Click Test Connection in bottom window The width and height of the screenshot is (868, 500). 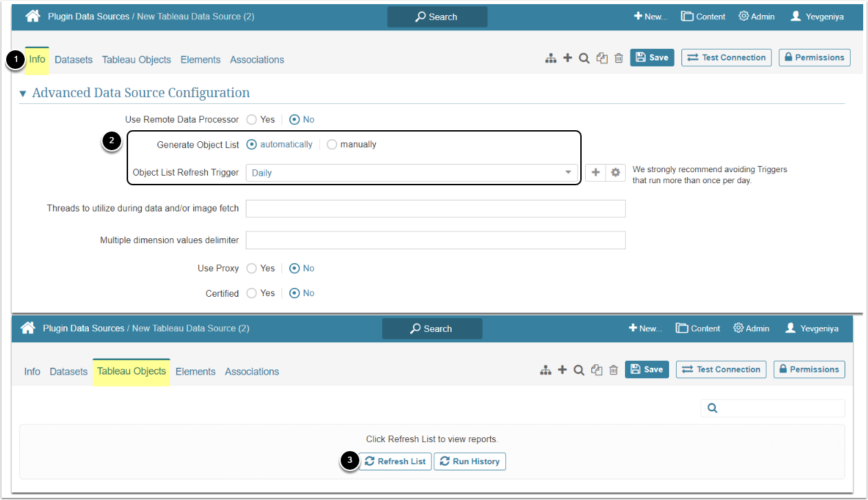coord(721,370)
